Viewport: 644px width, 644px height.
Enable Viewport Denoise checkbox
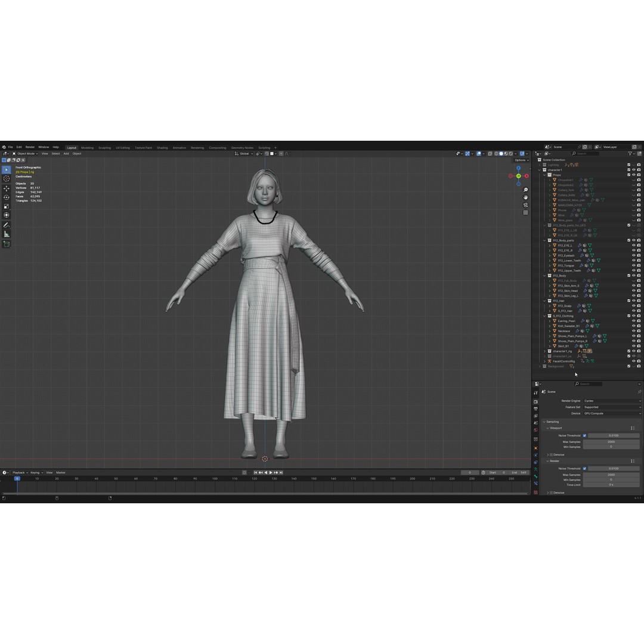pyautogui.click(x=551, y=454)
